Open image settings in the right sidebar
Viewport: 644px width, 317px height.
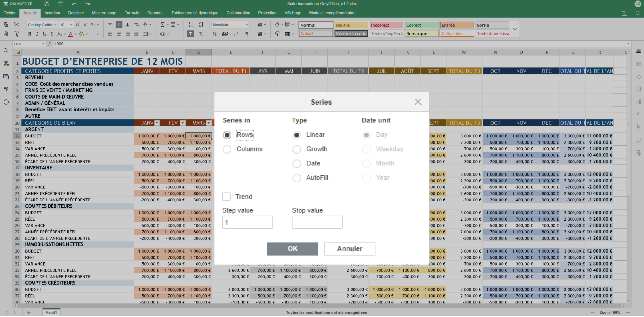point(638,89)
